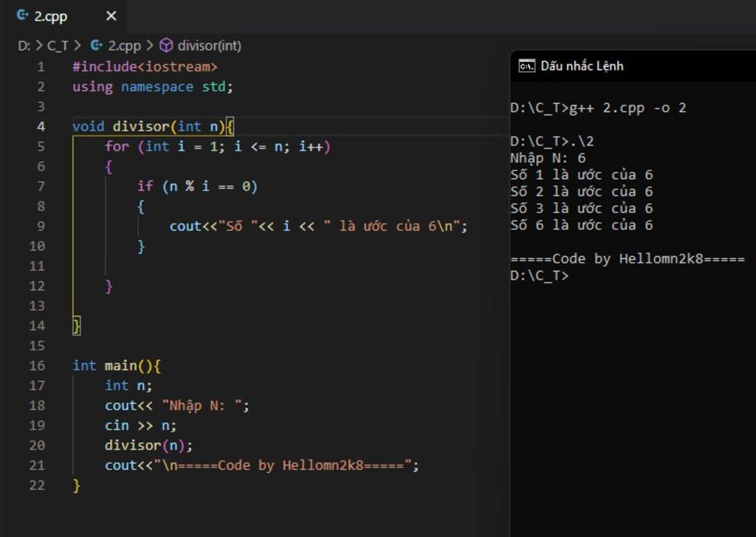Click the cout 'Code by Hellomn2k8' code line
The height and width of the screenshot is (537, 756).
tap(262, 465)
